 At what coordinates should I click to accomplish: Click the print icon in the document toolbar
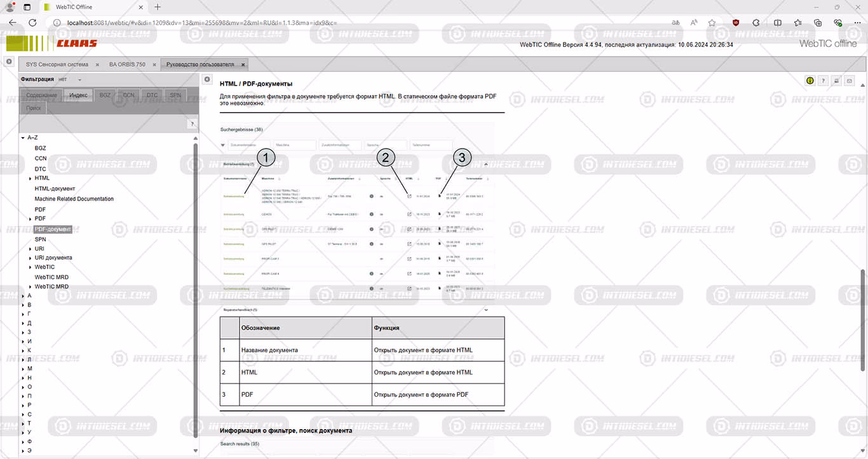coord(836,81)
